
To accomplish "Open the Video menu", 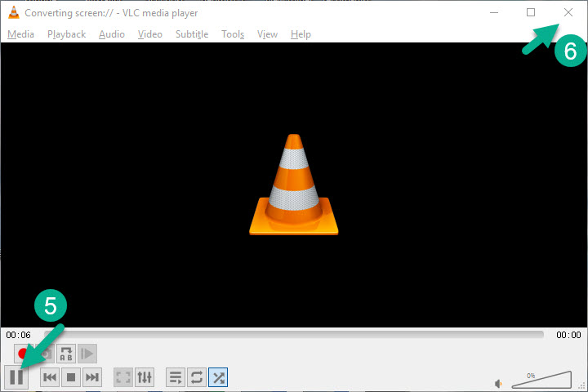I will coord(150,34).
